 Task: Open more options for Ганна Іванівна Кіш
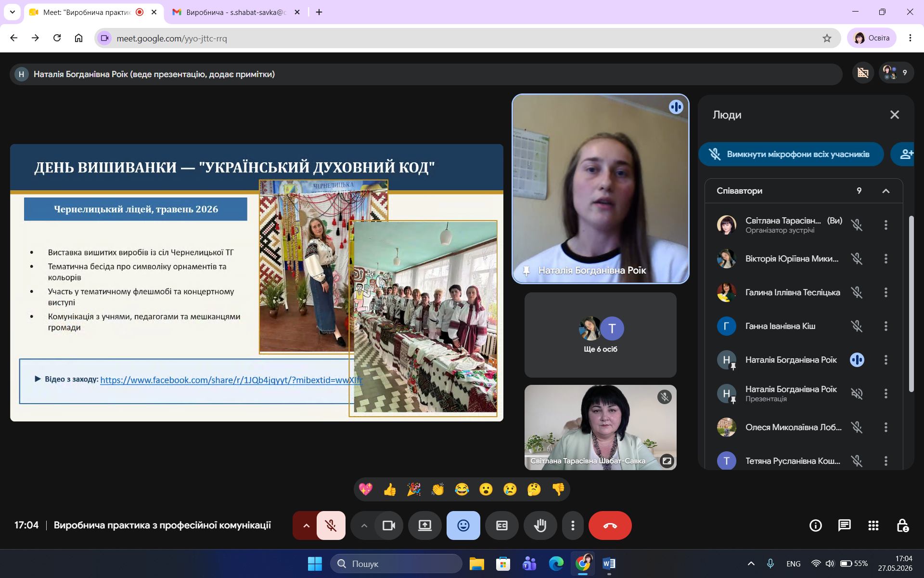[885, 326]
